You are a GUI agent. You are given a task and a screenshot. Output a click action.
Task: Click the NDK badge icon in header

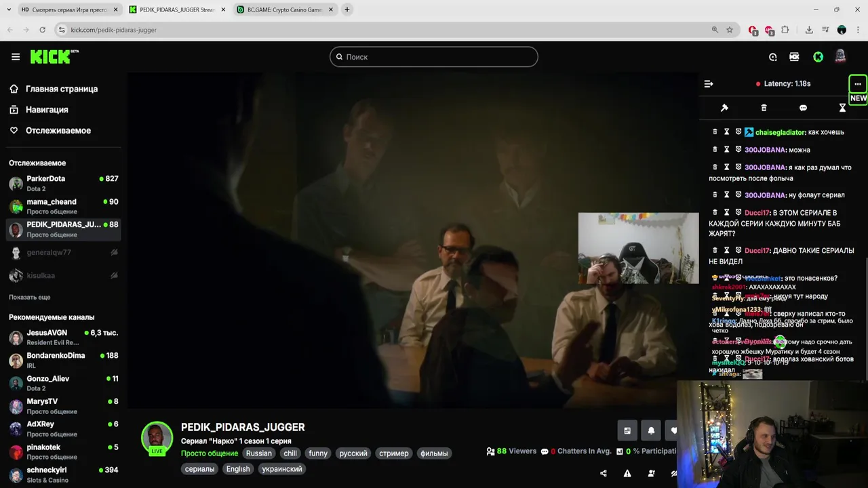point(794,57)
